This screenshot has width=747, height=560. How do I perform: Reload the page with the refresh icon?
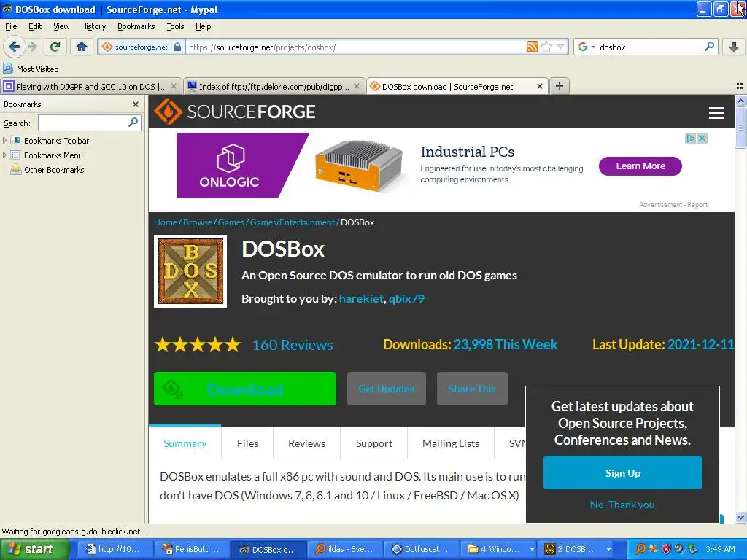(55, 47)
